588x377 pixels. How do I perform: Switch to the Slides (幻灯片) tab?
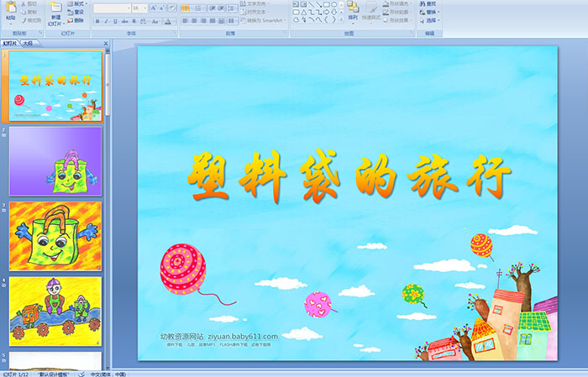click(x=10, y=43)
